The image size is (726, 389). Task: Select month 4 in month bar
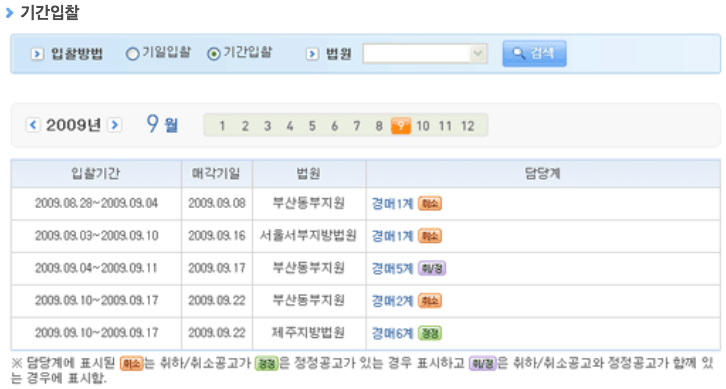pos(289,126)
